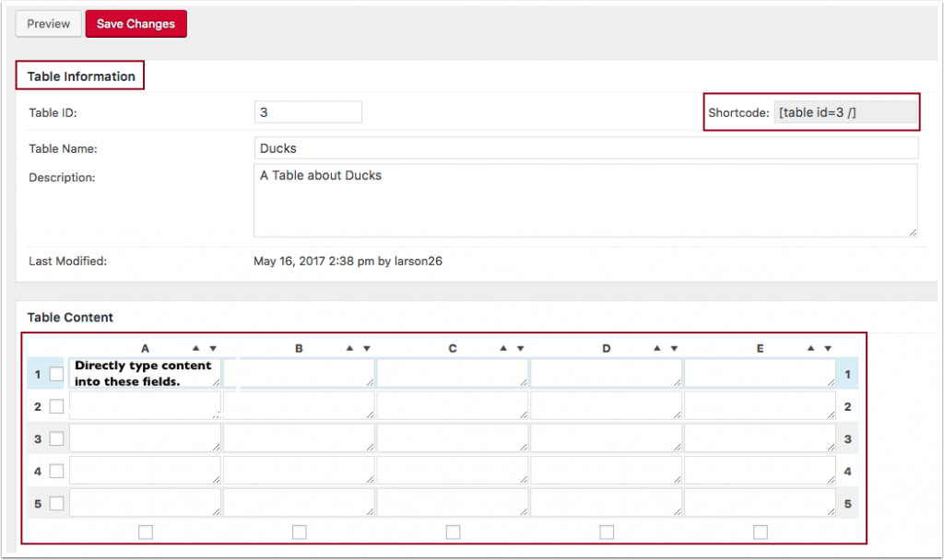This screenshot has width=944, height=560.
Task: Select column A checkbox below the table
Action: coord(146,531)
